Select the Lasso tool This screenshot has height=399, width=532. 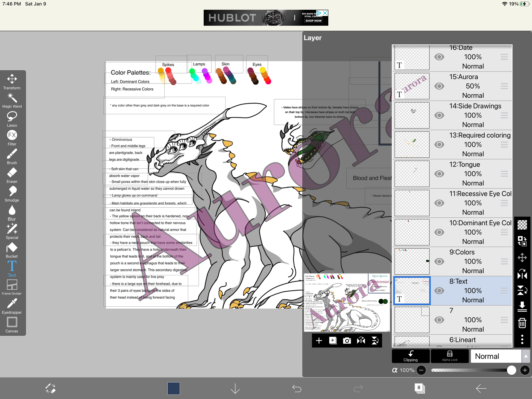coord(12,119)
